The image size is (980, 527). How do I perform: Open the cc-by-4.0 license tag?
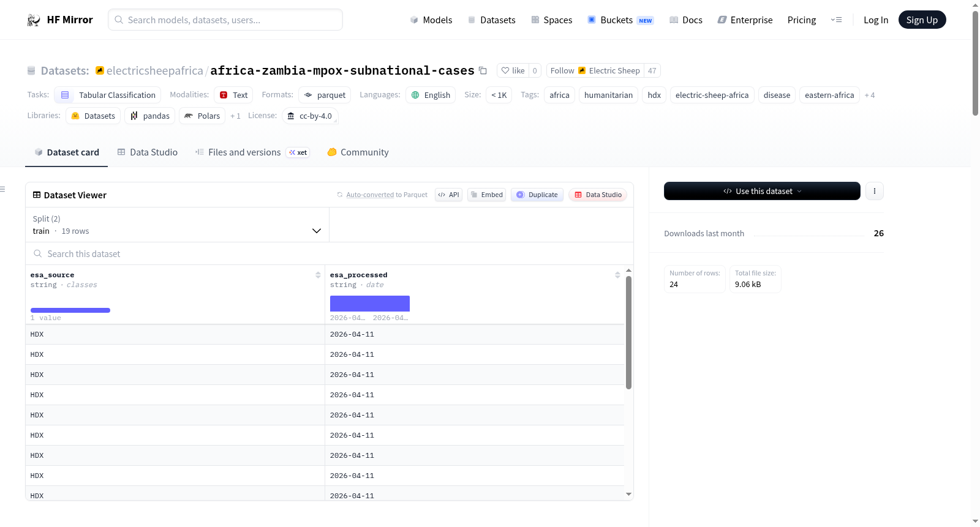click(310, 116)
